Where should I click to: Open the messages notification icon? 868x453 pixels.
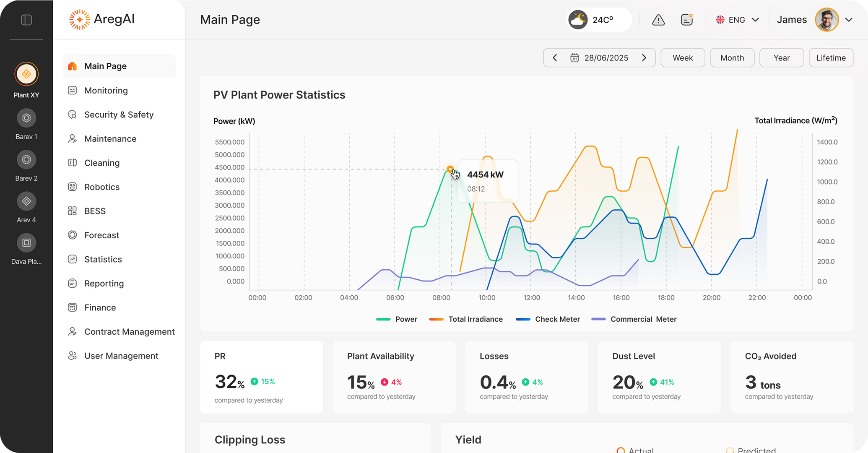tap(686, 20)
